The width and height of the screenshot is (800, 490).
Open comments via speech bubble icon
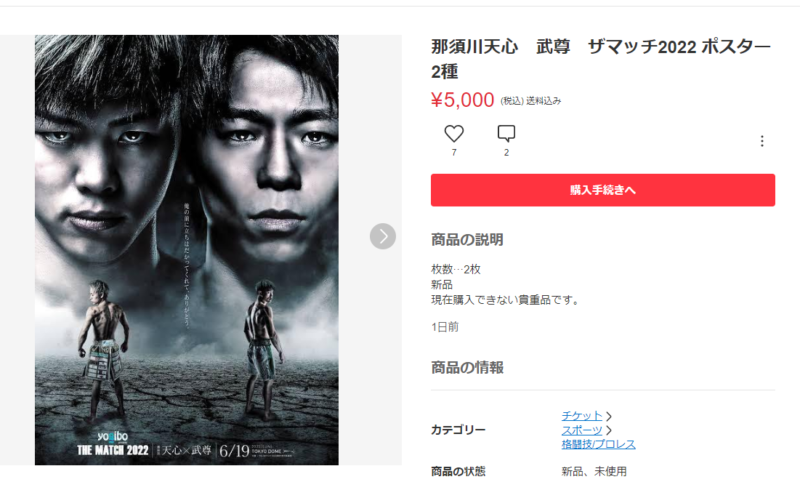[506, 134]
